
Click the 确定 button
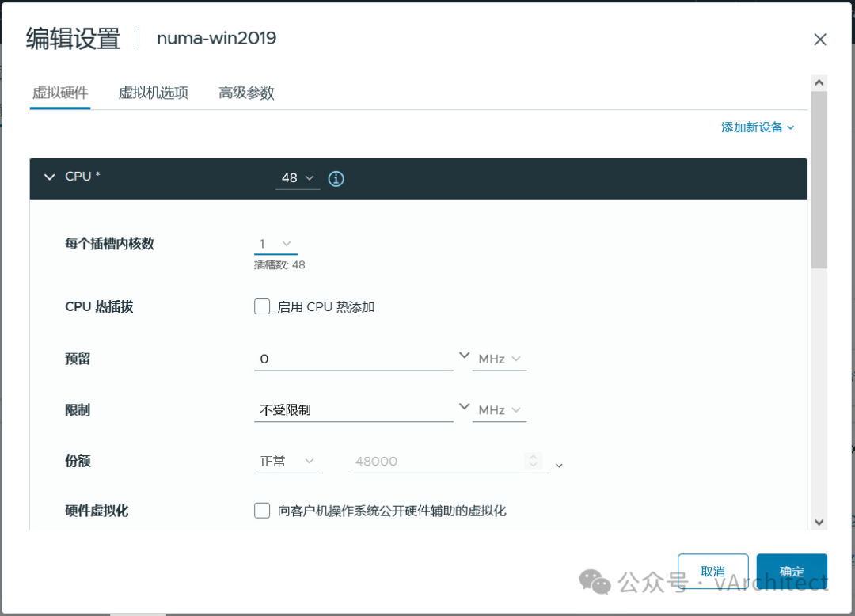[x=792, y=572]
